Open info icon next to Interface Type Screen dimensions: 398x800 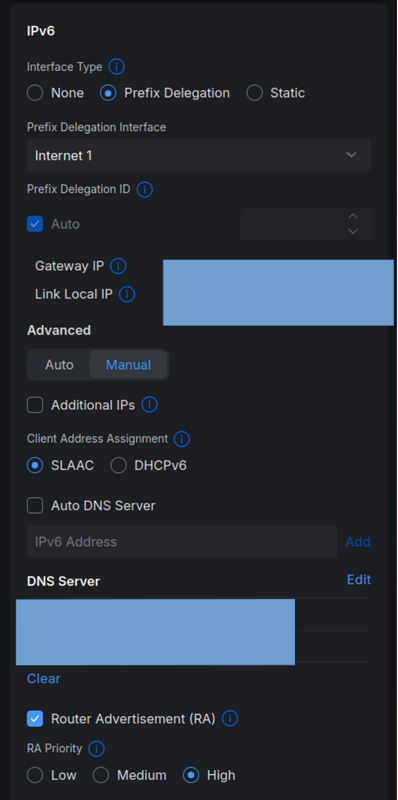pyautogui.click(x=117, y=67)
